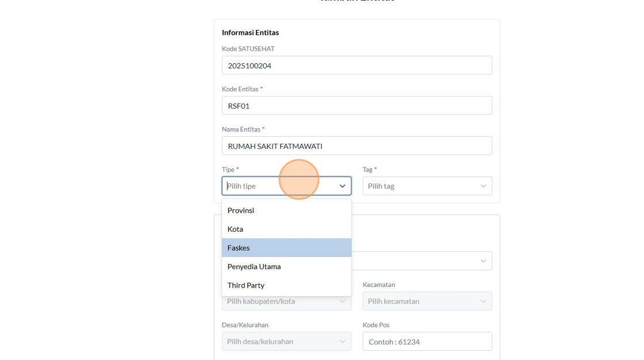Click the Kecamatan dropdown chevron icon
This screenshot has height=360, width=644.
[x=483, y=301]
